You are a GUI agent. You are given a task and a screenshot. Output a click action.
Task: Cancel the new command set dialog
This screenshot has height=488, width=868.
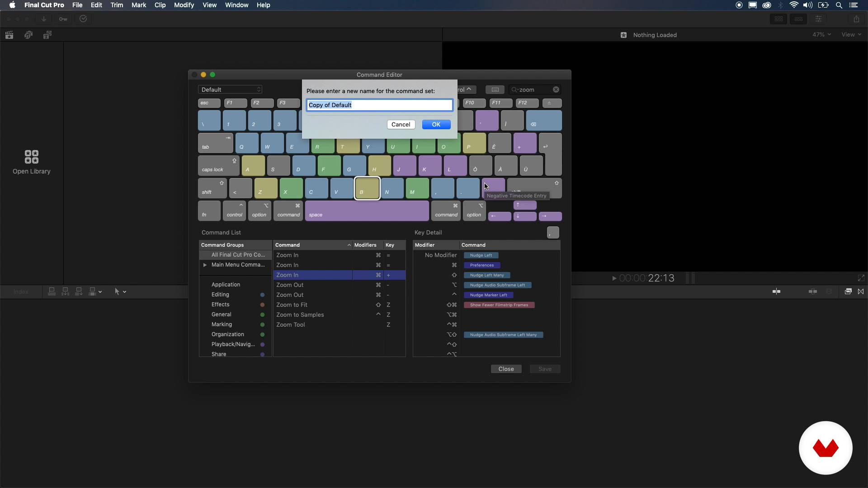click(x=401, y=124)
